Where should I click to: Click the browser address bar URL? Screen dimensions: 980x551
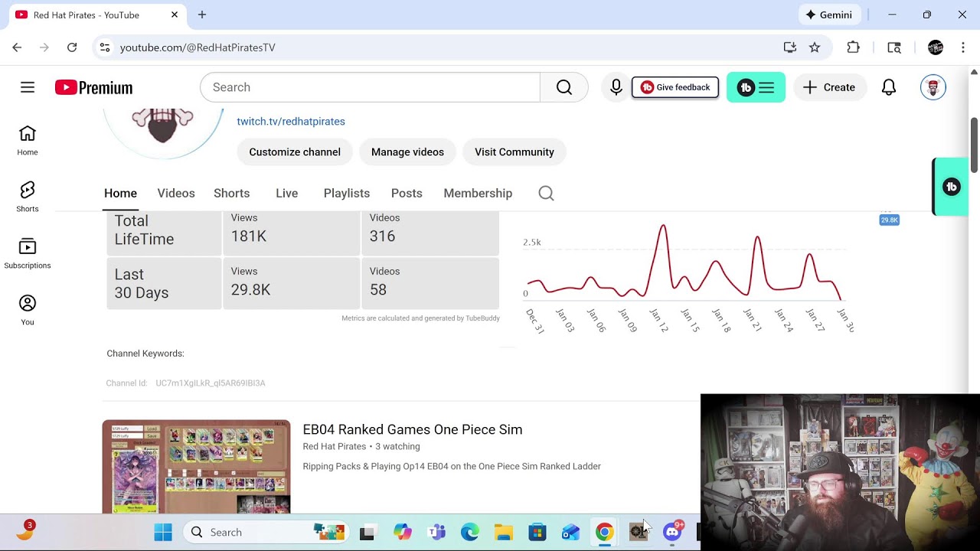198,47
